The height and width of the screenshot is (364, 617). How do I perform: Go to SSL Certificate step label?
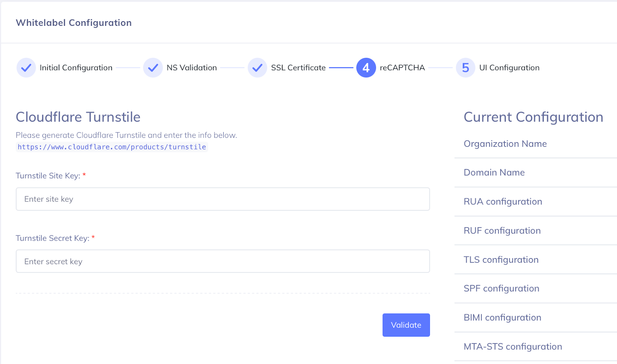(x=298, y=68)
